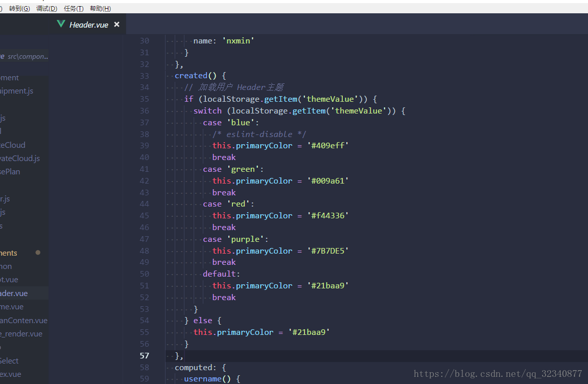
Task: Click the eslint-disable comment
Action: pyautogui.click(x=259, y=134)
